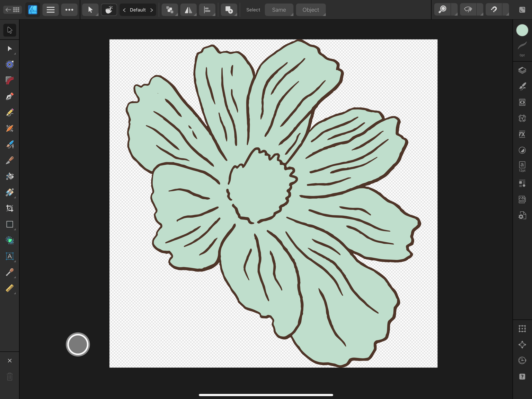Open the Select Object dropdown
532x399 pixels.
[x=311, y=10]
